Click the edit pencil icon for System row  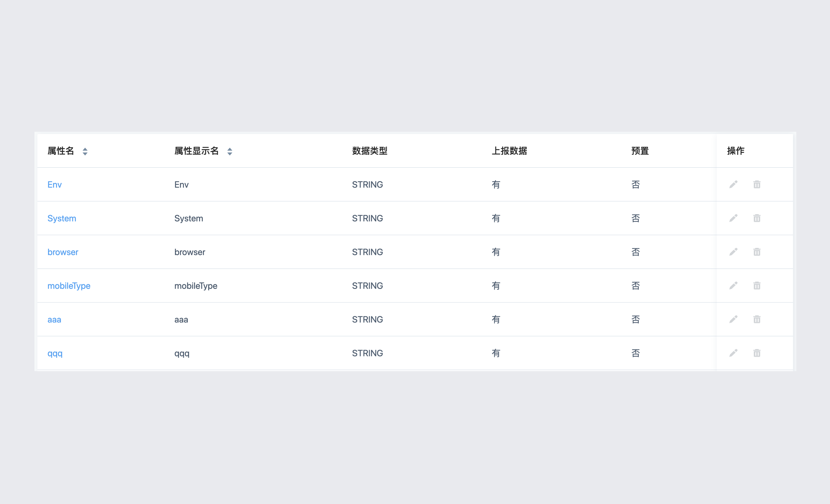point(733,218)
